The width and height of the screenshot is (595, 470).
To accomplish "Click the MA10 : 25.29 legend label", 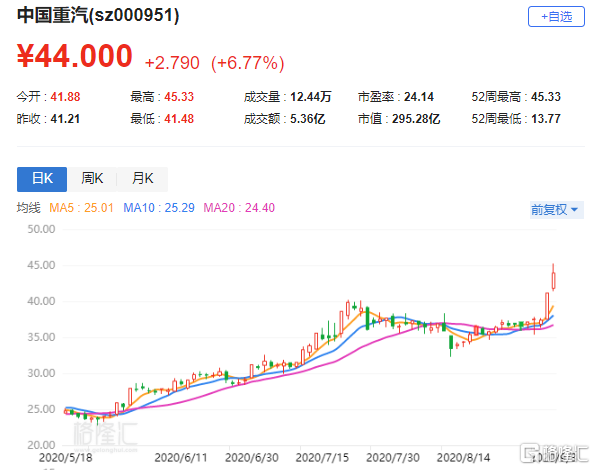I will pos(159,208).
